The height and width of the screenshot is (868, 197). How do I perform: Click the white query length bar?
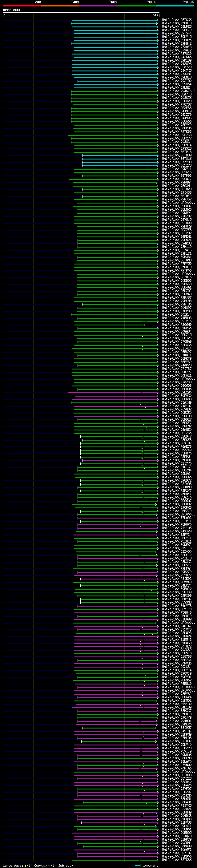(81, 13)
